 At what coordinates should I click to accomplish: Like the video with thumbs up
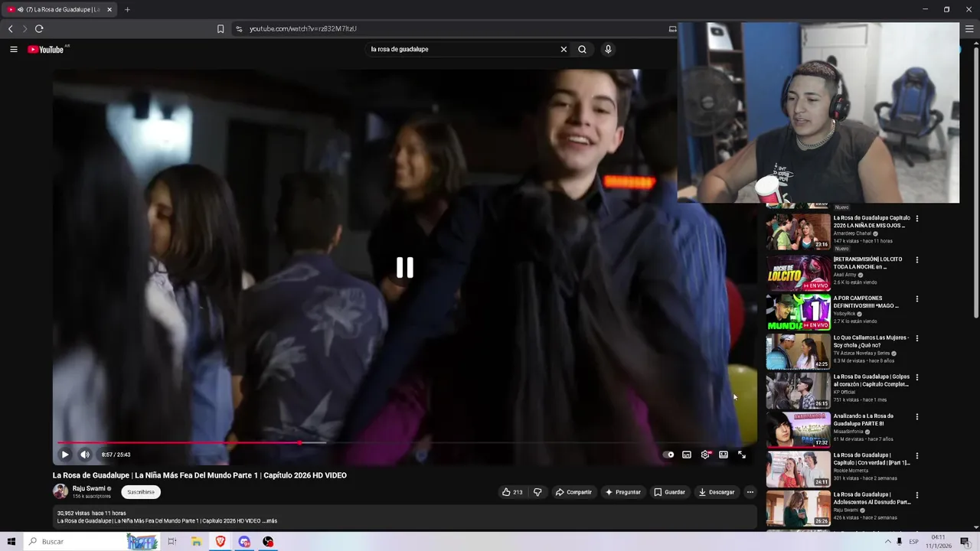tap(511, 492)
